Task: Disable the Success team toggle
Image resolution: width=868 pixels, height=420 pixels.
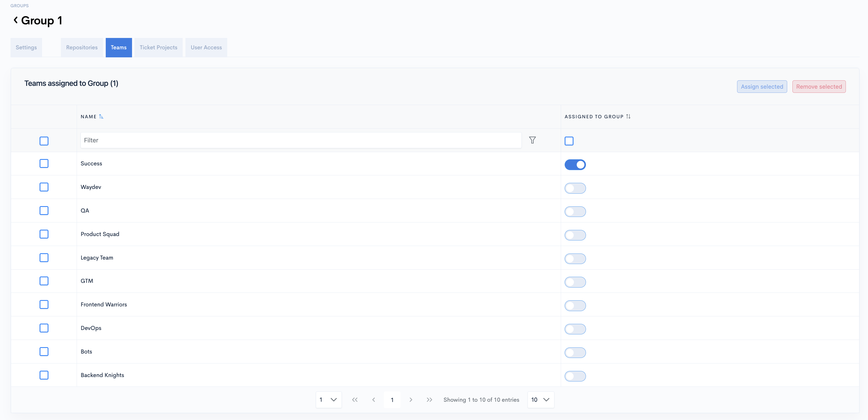Action: tap(575, 165)
